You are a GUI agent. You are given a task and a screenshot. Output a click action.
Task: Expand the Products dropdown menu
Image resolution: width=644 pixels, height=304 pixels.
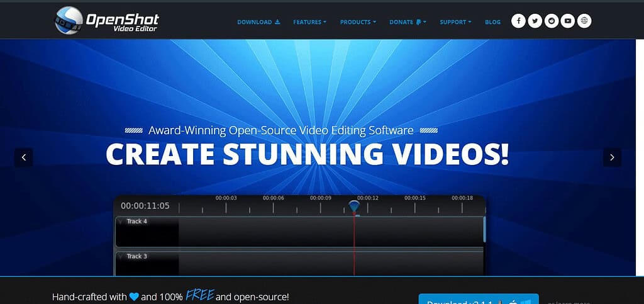[358, 22]
